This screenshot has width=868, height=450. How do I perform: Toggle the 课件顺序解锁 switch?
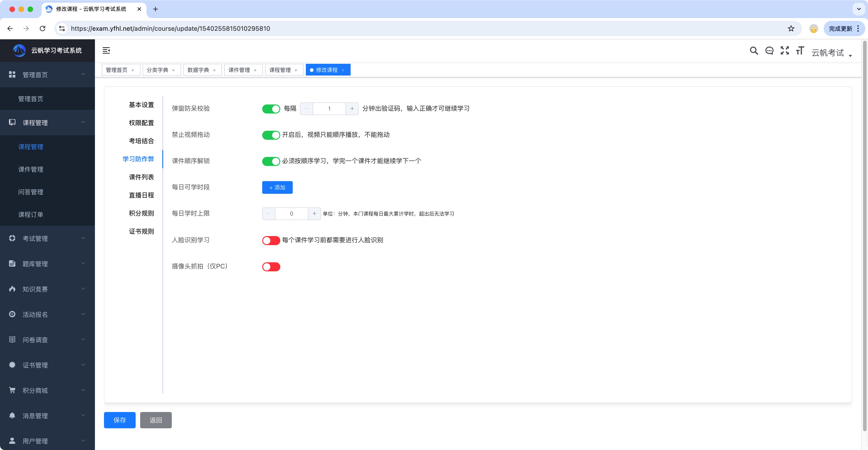[x=271, y=161]
